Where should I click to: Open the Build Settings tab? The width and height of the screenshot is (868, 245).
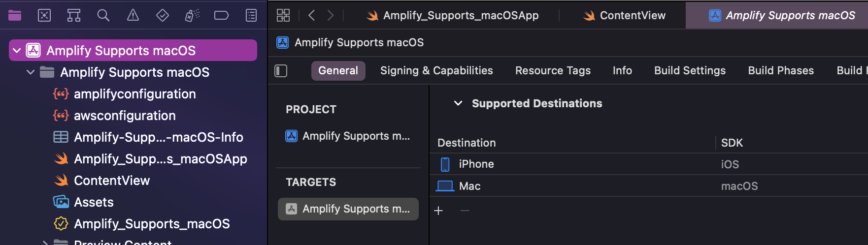pyautogui.click(x=690, y=71)
